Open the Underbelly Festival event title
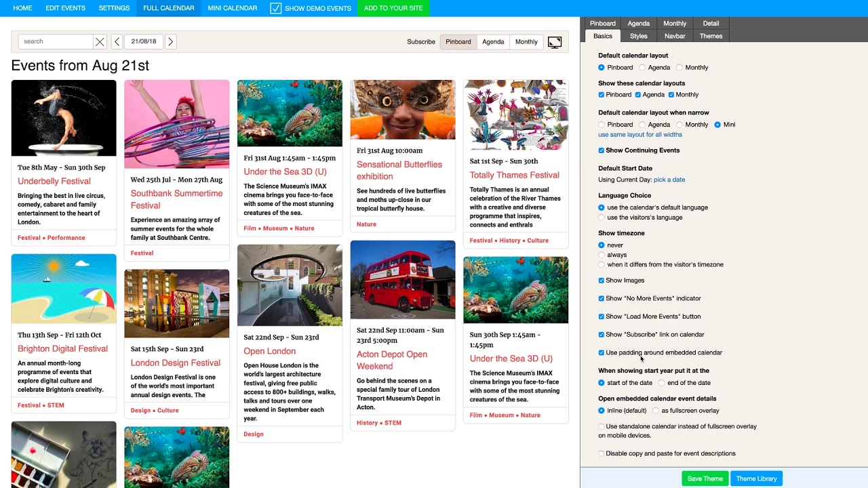Image resolution: width=868 pixels, height=488 pixels. [x=54, y=181]
